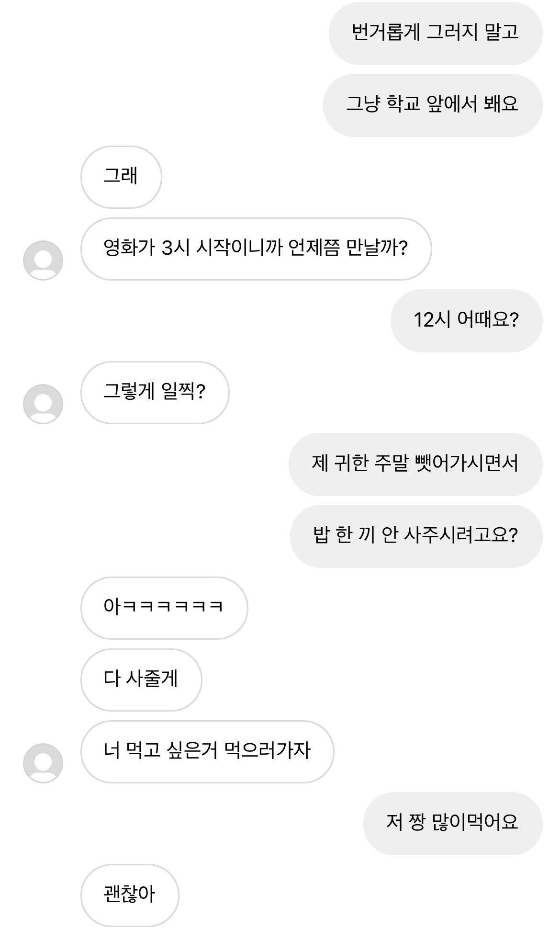
Task: Click the '다 사줄게' message bubble
Action: [141, 680]
